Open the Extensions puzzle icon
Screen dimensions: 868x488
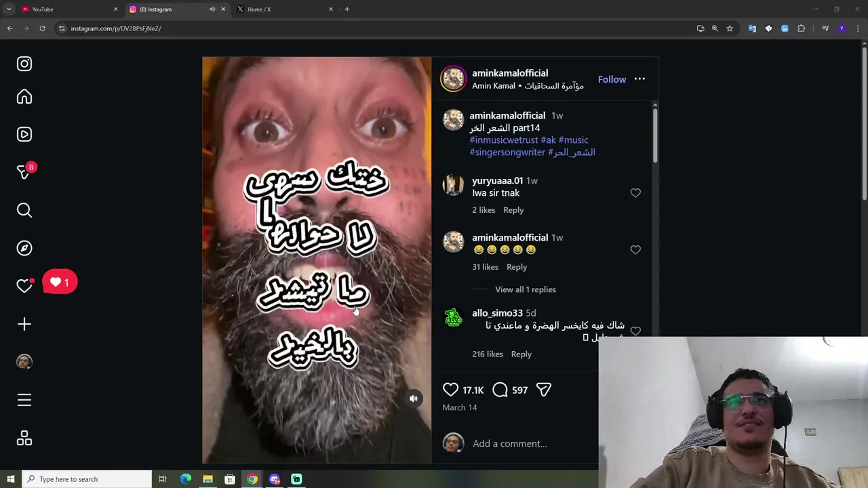[802, 28]
